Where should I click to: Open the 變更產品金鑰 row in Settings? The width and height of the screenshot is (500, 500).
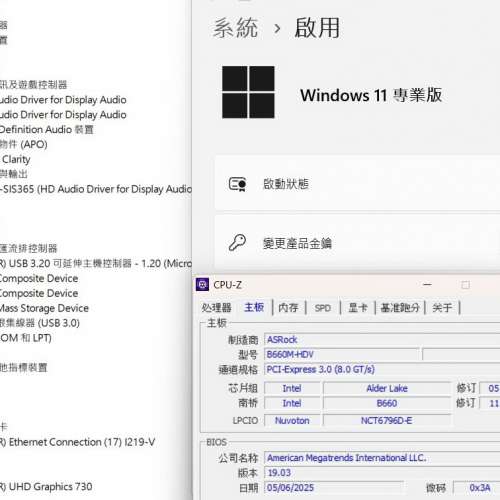point(357,243)
